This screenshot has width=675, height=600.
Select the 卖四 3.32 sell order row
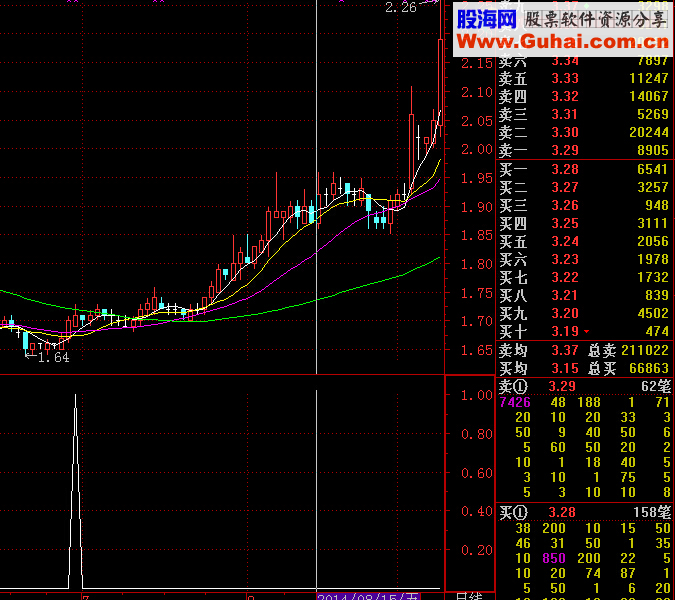(583, 96)
